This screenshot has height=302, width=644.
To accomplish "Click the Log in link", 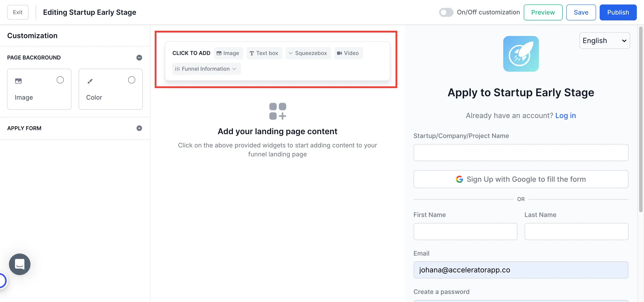I will tap(565, 116).
